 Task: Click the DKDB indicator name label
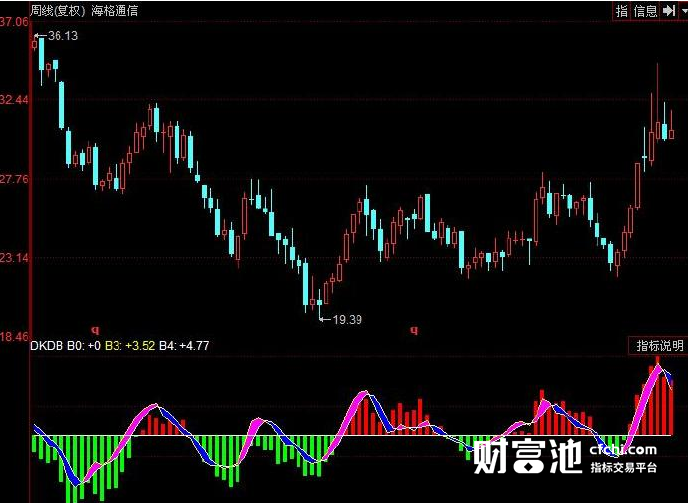[x=46, y=345]
